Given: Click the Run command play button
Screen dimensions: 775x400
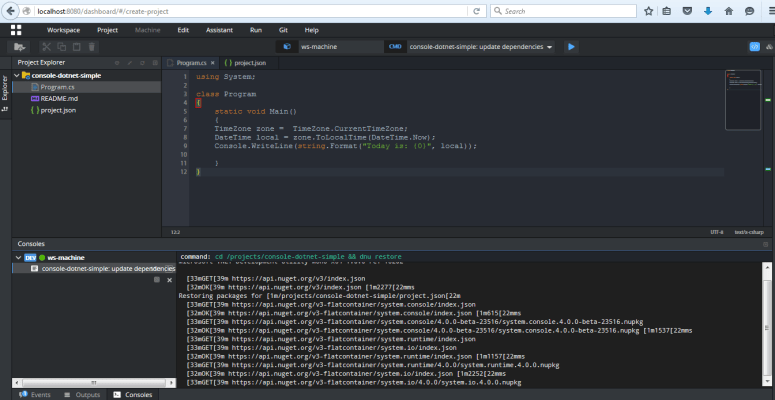Looking at the screenshot, I should tap(571, 47).
